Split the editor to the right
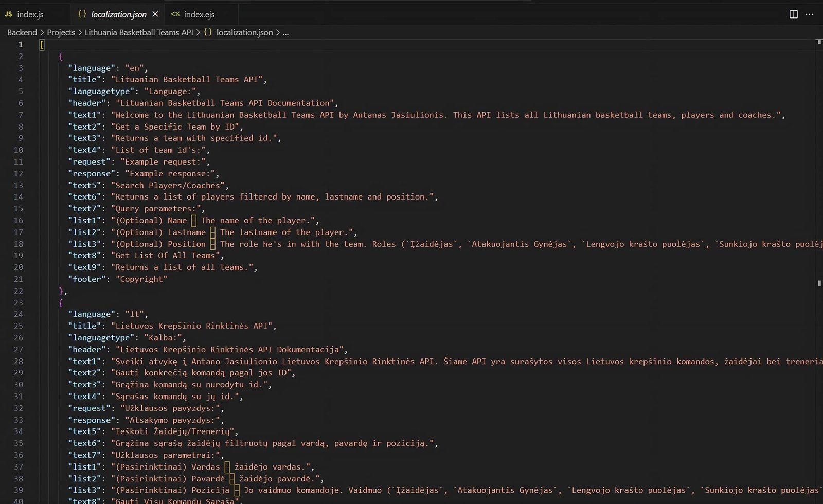Viewport: 823px width, 504px height. 794,14
